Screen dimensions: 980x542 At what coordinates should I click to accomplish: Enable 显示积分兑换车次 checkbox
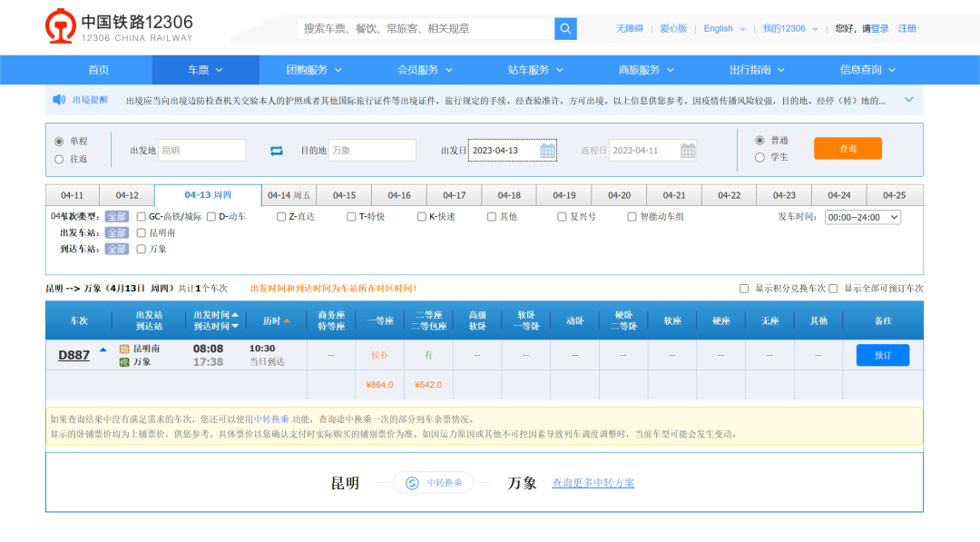point(744,289)
